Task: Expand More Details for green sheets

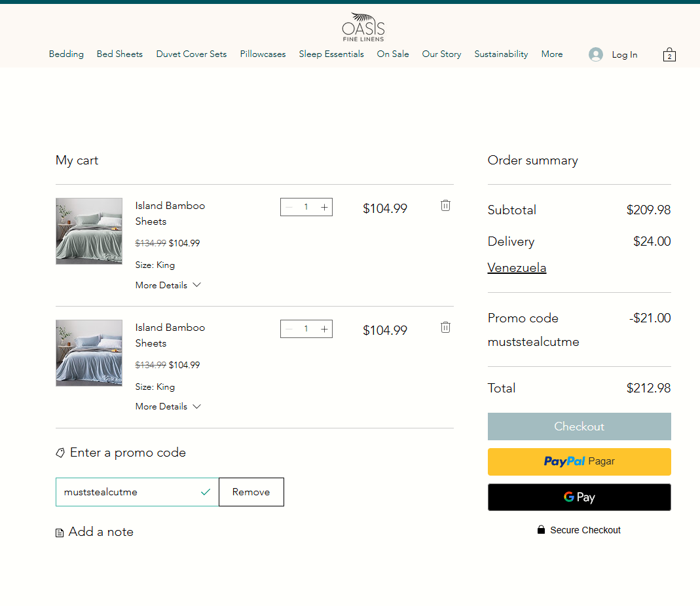Action: (168, 285)
